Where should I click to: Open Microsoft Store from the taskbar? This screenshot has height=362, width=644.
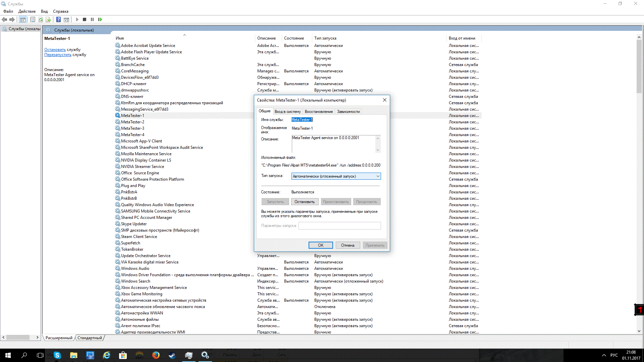click(123, 355)
